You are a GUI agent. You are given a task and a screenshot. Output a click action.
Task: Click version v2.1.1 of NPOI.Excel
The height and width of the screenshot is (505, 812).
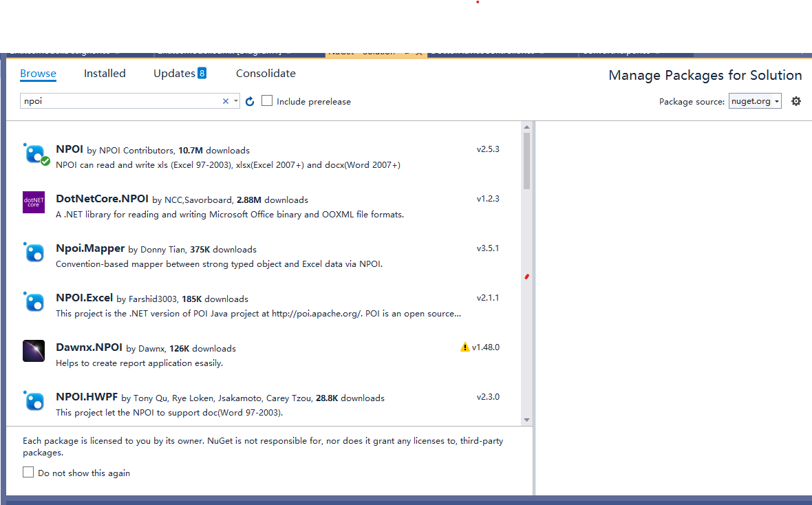tap(488, 298)
